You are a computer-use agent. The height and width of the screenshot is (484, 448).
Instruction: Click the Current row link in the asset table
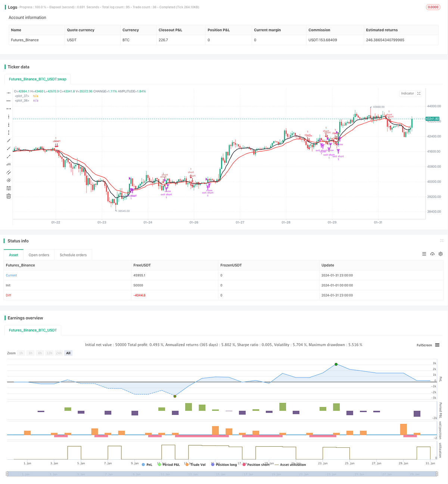(11, 275)
